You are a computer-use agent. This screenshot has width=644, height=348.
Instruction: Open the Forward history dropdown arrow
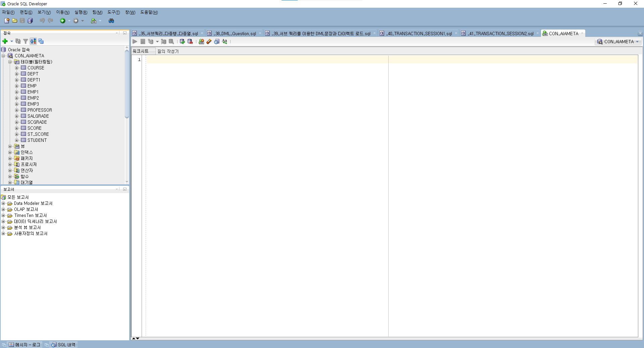point(83,21)
